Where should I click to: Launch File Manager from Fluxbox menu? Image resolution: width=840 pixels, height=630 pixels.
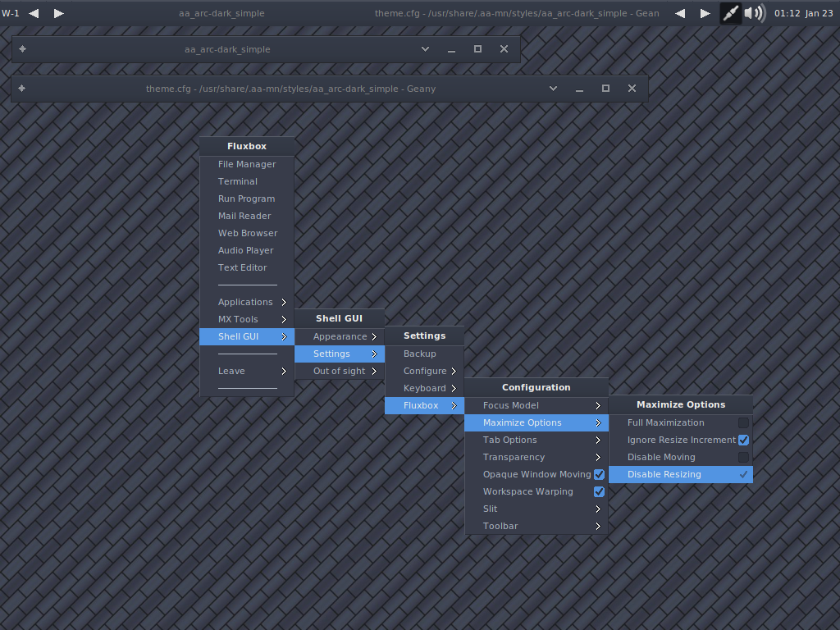(x=247, y=164)
